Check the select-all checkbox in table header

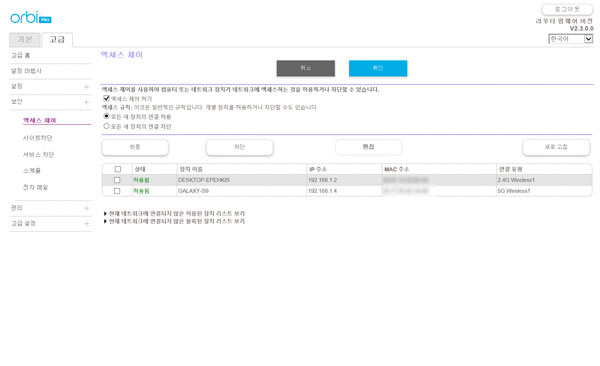coord(117,169)
